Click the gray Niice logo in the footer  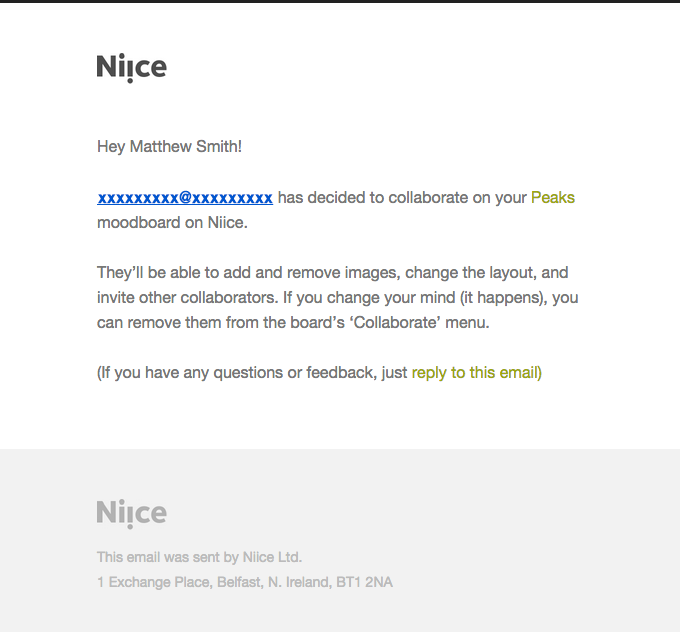point(131,513)
